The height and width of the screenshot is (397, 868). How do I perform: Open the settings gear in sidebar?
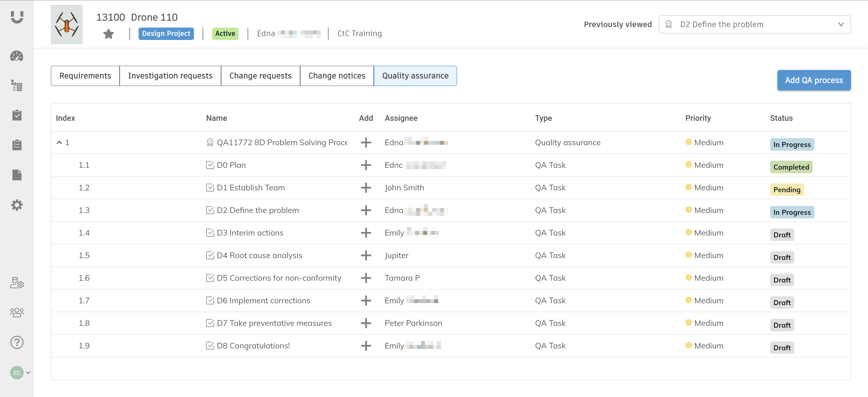pyautogui.click(x=17, y=205)
